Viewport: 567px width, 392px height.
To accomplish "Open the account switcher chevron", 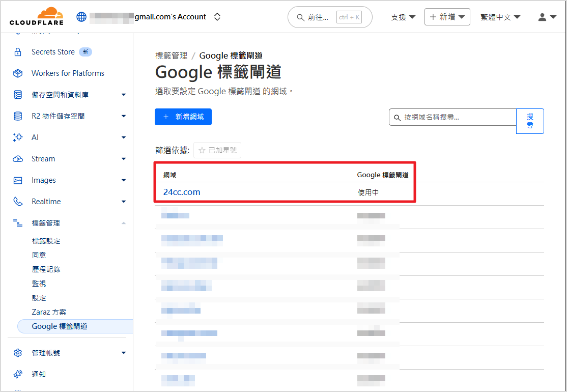I will pyautogui.click(x=217, y=17).
